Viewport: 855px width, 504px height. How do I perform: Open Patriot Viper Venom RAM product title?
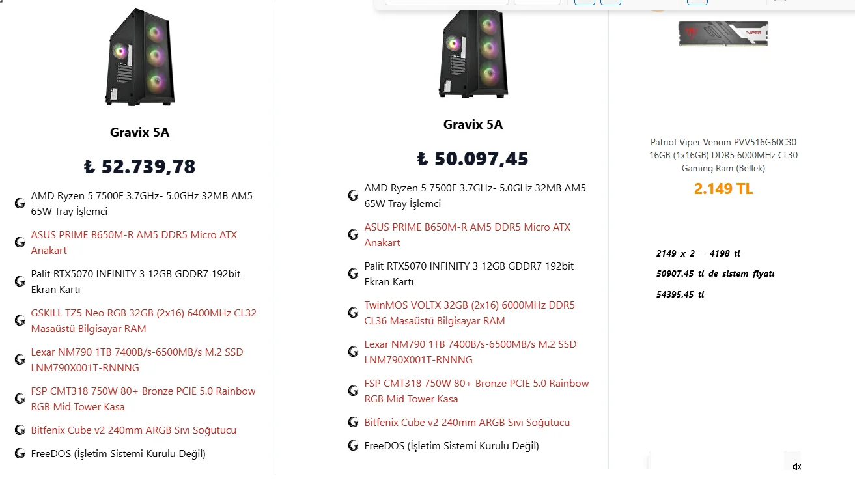[723, 155]
